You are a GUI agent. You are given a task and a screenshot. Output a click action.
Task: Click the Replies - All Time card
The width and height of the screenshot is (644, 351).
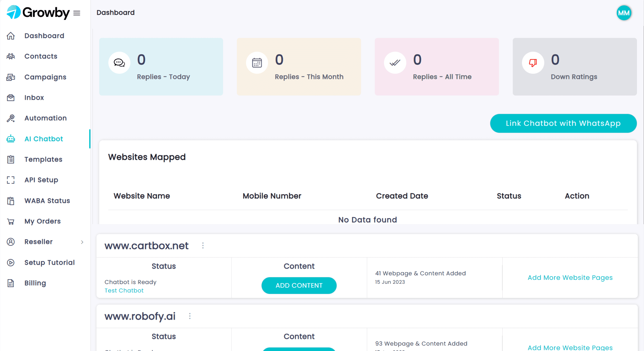(437, 67)
